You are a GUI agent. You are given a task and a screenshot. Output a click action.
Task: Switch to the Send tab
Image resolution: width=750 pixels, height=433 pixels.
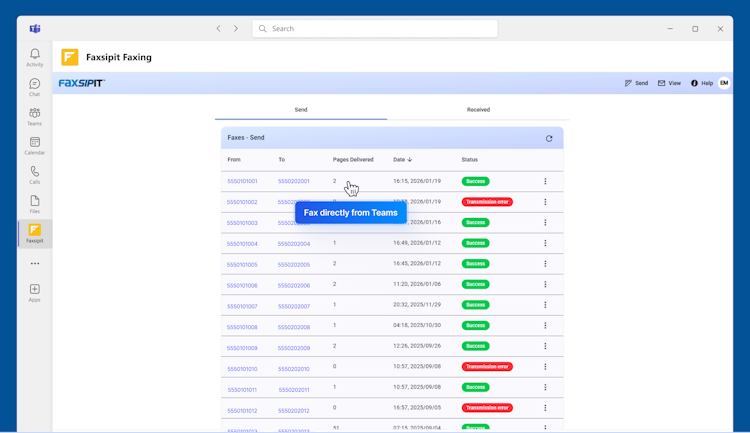301,110
